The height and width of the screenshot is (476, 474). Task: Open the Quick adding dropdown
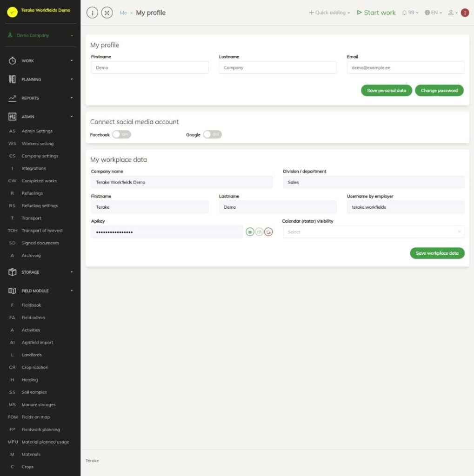click(x=329, y=13)
